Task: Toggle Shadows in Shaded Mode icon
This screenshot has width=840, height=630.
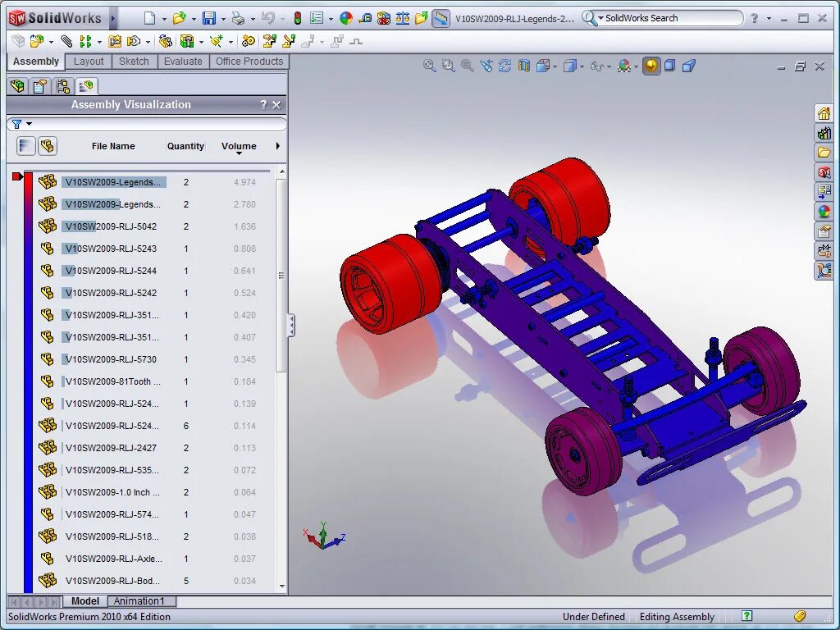Action: click(669, 66)
